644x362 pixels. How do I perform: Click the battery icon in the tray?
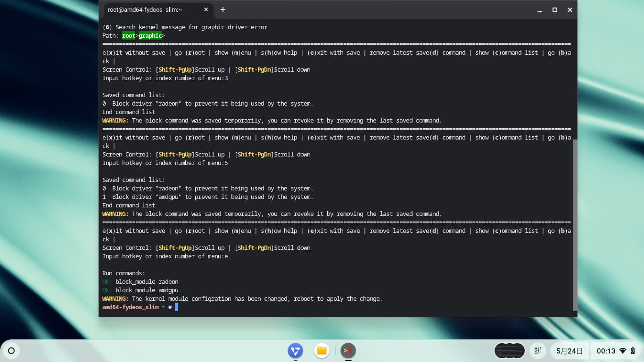633,351
